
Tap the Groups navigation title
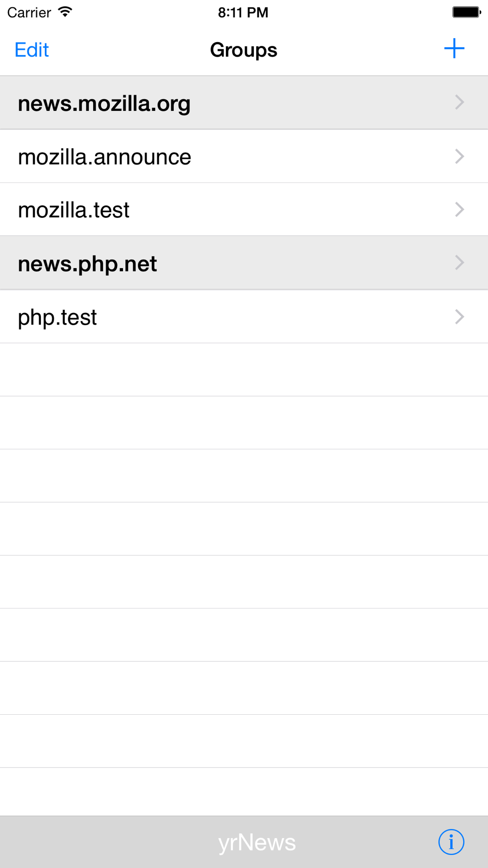[x=244, y=50]
